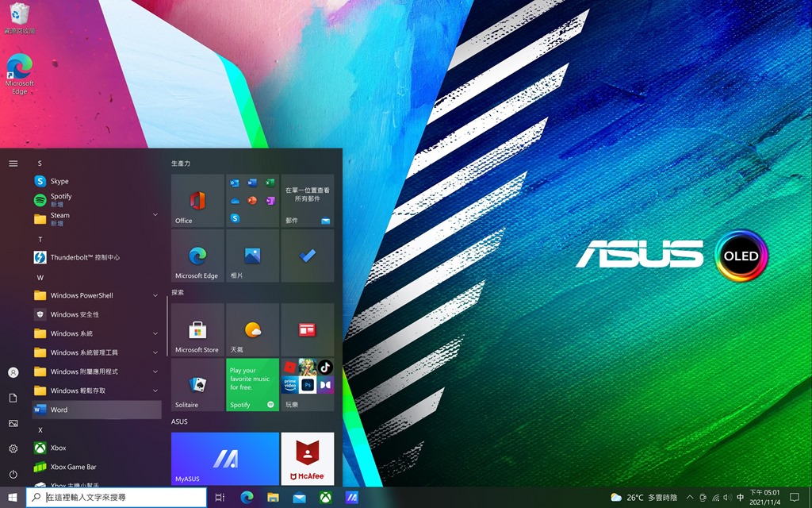Screen dimensions: 812x508
Task: Expand the Start menu hamburger button
Action: click(x=13, y=164)
